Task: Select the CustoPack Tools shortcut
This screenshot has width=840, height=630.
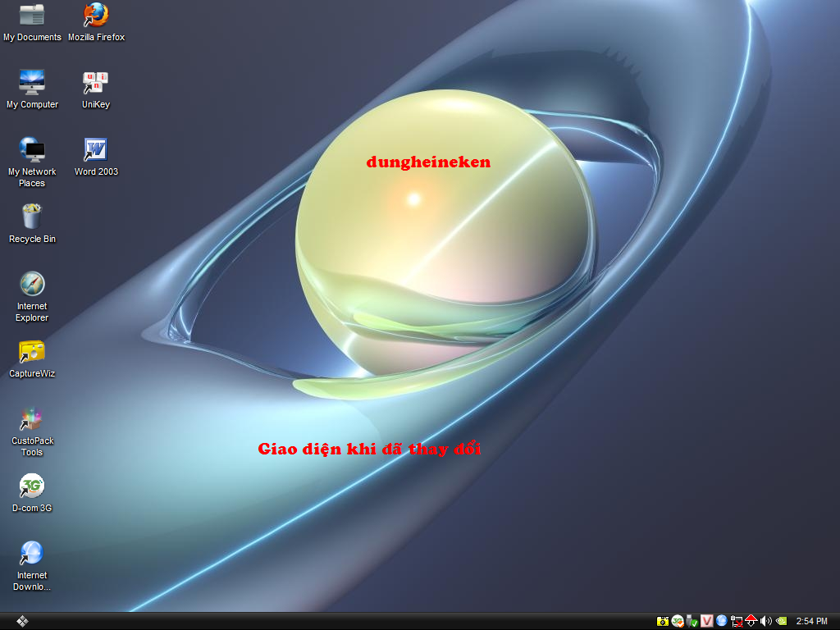Action: [x=32, y=431]
